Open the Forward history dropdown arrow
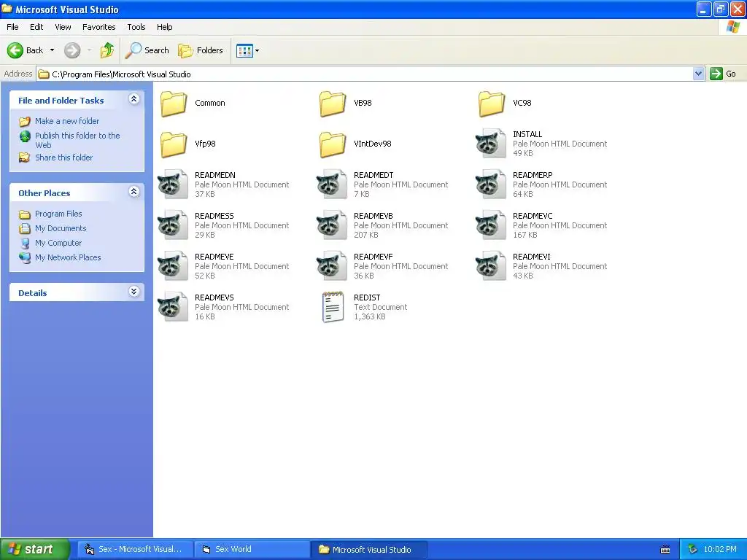747x560 pixels. pyautogui.click(x=89, y=50)
